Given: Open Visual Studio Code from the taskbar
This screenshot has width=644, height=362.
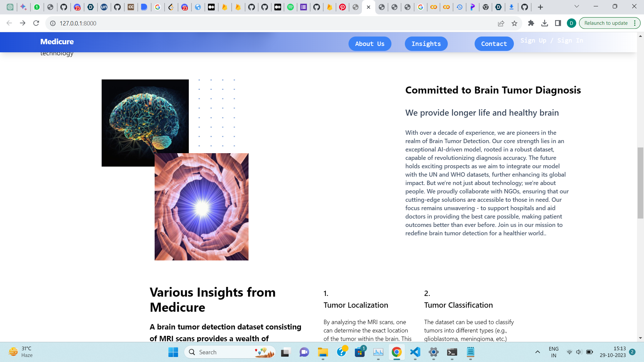Looking at the screenshot, I should point(415,352).
